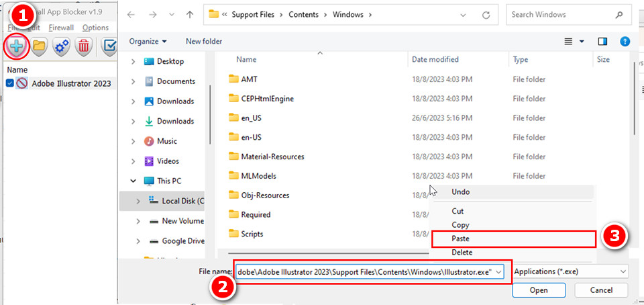The height and width of the screenshot is (305, 644).
Task: Click the red trash Delete icon
Action: point(84,46)
